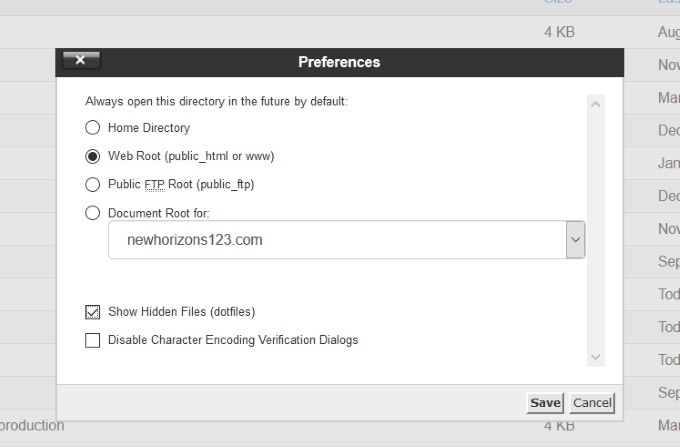Click the 4 KB size beside 'production'
Image resolution: width=680 pixels, height=447 pixels.
click(x=559, y=425)
